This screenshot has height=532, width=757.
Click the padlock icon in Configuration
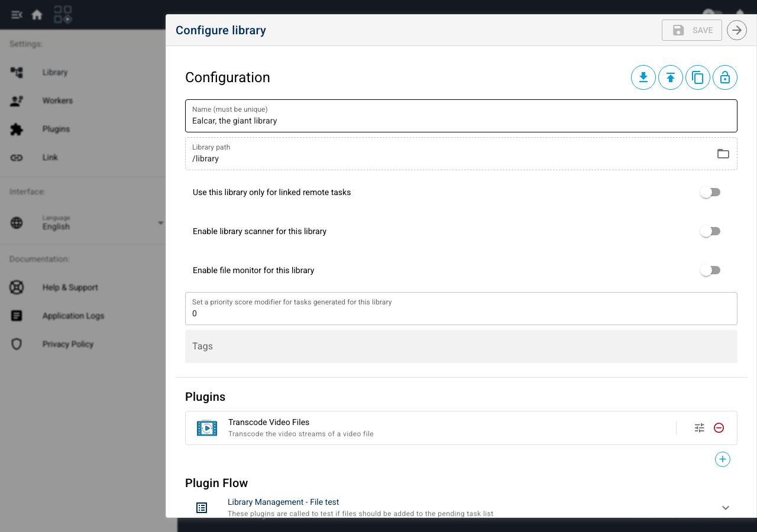pyautogui.click(x=725, y=77)
